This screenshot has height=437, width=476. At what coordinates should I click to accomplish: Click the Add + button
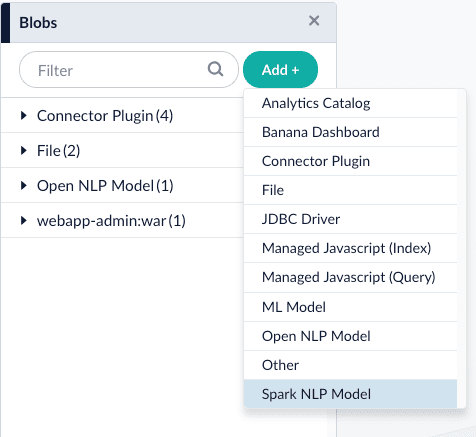tap(280, 70)
